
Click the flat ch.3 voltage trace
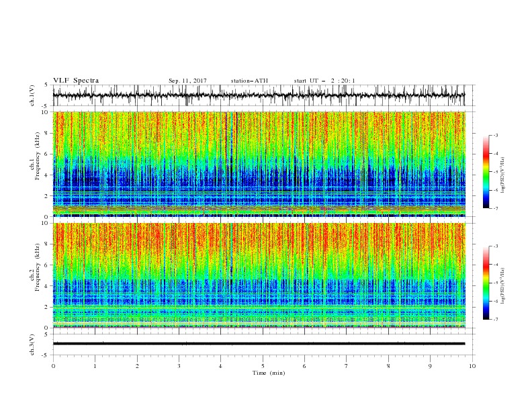(x=259, y=344)
